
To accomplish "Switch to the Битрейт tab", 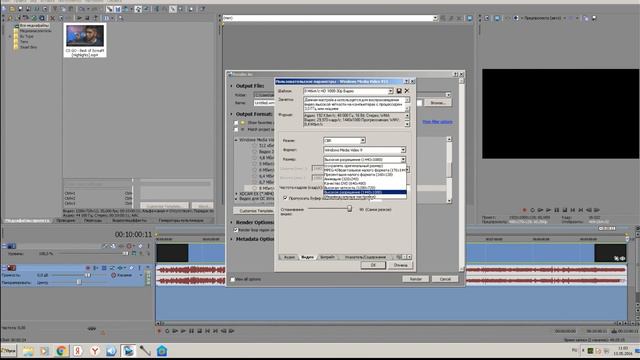I will click(327, 257).
